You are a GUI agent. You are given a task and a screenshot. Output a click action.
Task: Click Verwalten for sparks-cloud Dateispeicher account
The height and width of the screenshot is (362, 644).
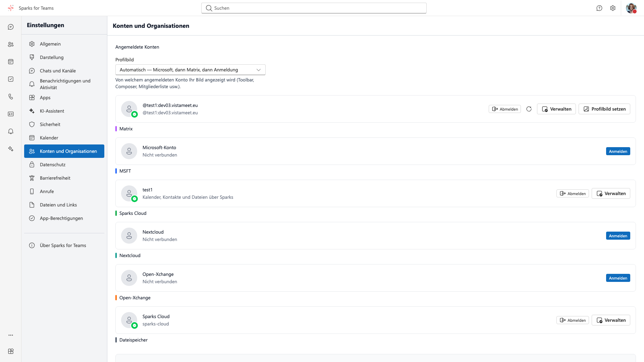[x=611, y=320]
